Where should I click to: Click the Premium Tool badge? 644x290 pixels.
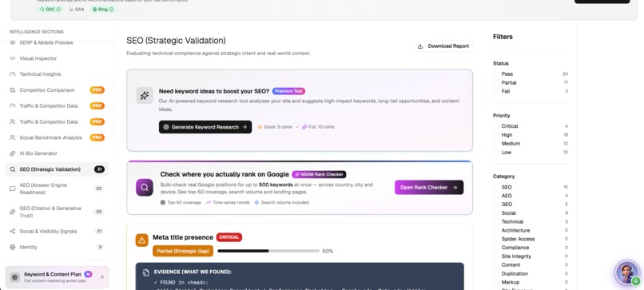pyautogui.click(x=288, y=91)
